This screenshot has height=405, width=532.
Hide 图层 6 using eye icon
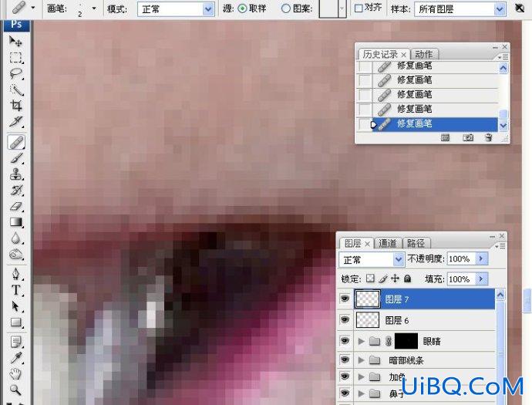345,320
